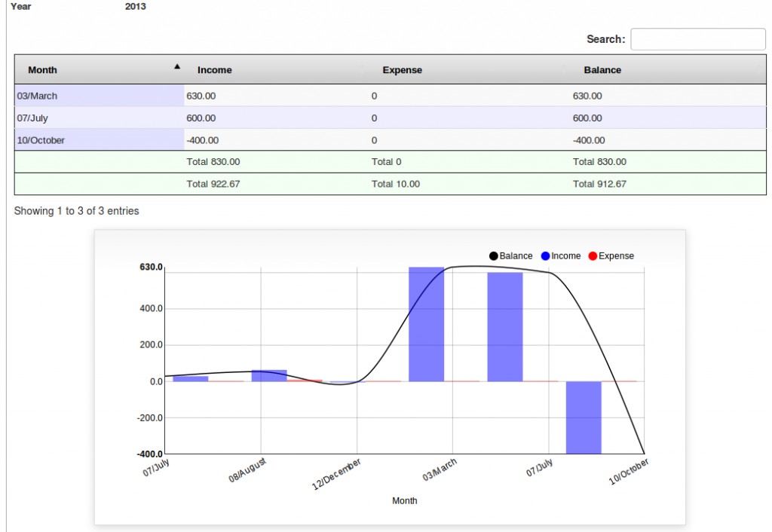
Task: Click the Search input field
Action: [697, 39]
